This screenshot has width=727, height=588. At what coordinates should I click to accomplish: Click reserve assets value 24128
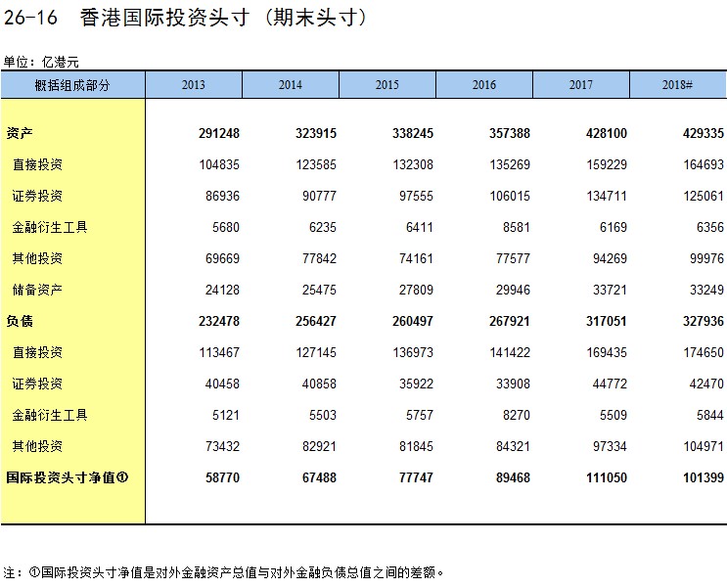(x=222, y=290)
